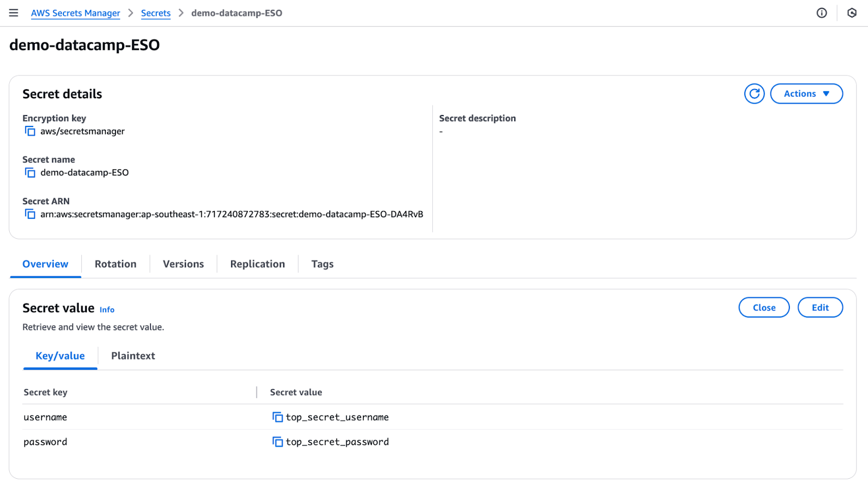The width and height of the screenshot is (868, 488).
Task: Copy the top_secret_password value
Action: point(277,442)
